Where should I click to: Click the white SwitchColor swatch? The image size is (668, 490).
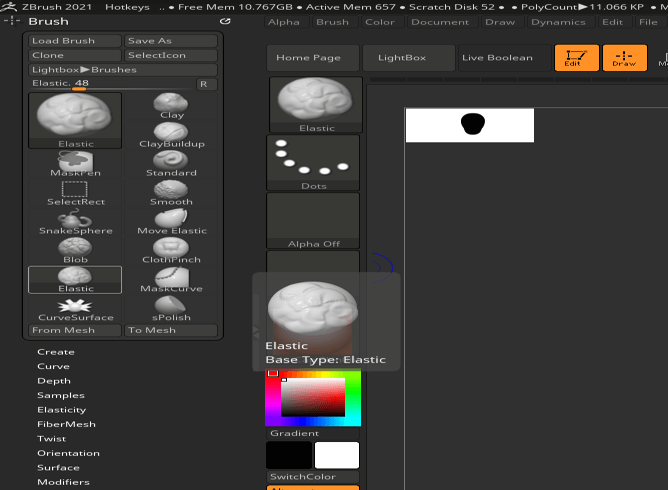[337, 456]
